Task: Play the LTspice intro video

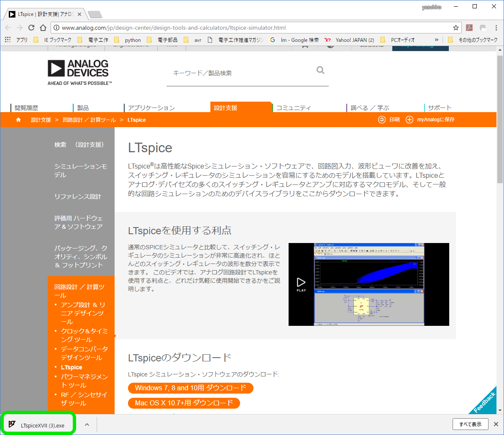Action: point(301,284)
